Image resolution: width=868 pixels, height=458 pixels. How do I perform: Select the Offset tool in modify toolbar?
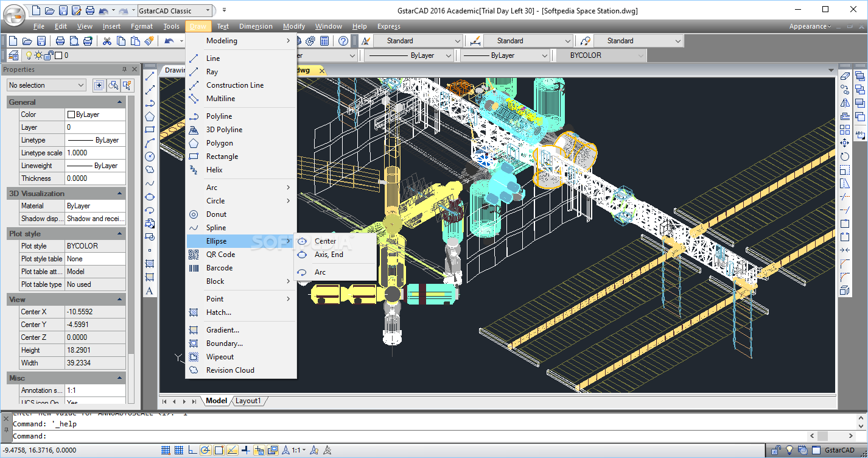(845, 116)
